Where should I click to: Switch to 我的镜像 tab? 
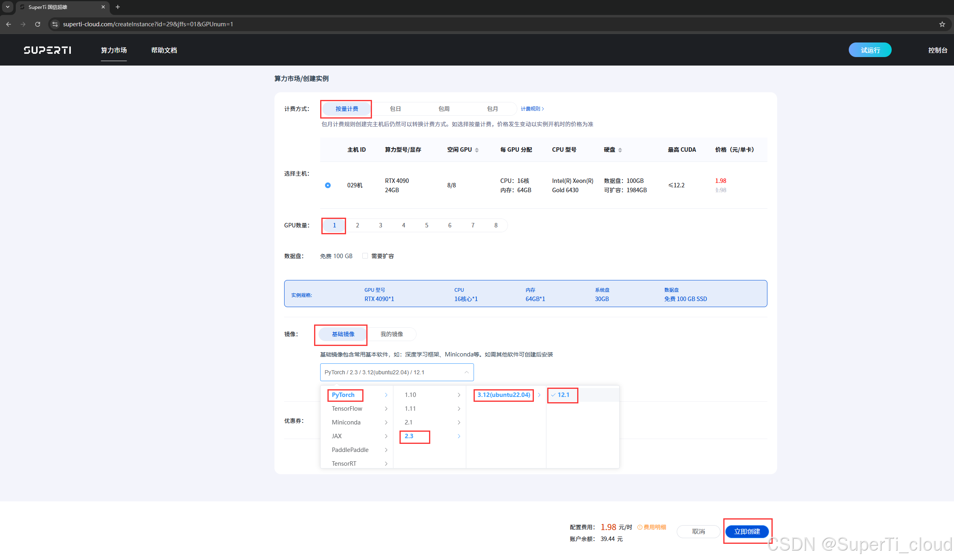(x=392, y=334)
